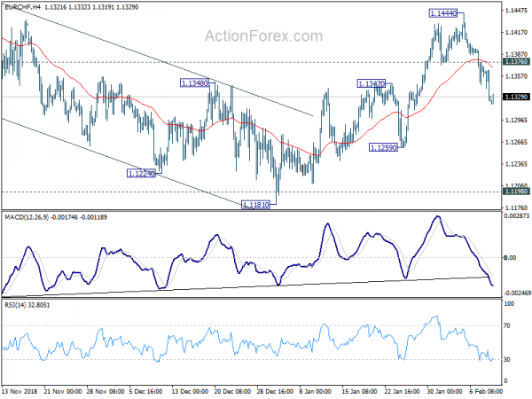532x399 pixels.
Task: Click the RSI 30 level label
Action: click(507, 359)
